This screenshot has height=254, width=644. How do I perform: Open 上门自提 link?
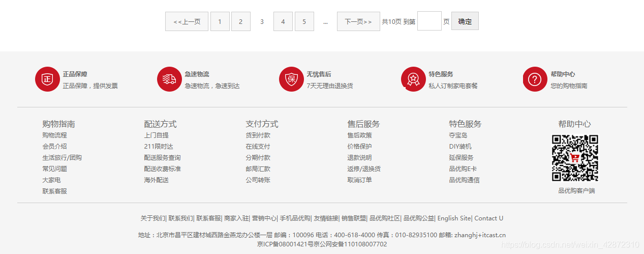click(x=156, y=135)
